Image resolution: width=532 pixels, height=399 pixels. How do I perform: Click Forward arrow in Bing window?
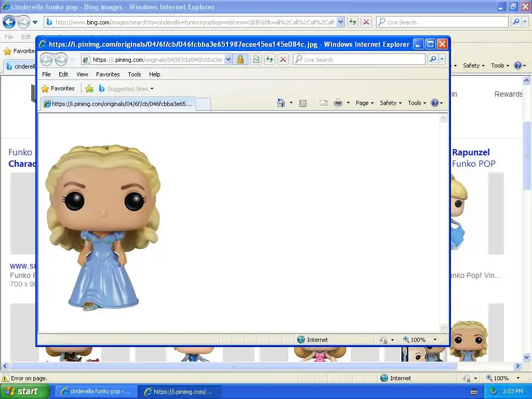23,22
